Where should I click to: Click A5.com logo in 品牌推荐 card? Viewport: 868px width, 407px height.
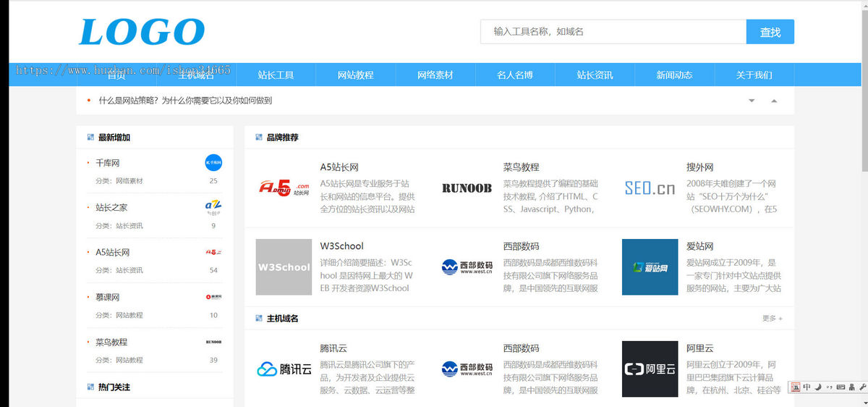click(x=284, y=188)
